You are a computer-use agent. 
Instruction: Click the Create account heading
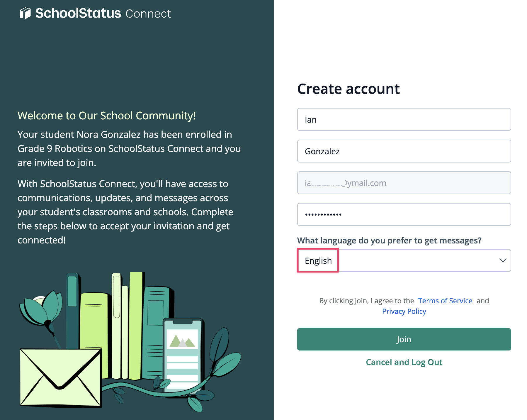click(x=348, y=89)
